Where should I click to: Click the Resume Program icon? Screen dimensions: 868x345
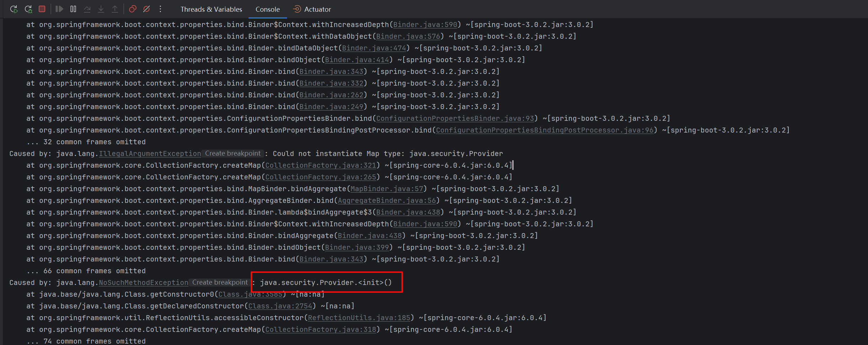(59, 9)
